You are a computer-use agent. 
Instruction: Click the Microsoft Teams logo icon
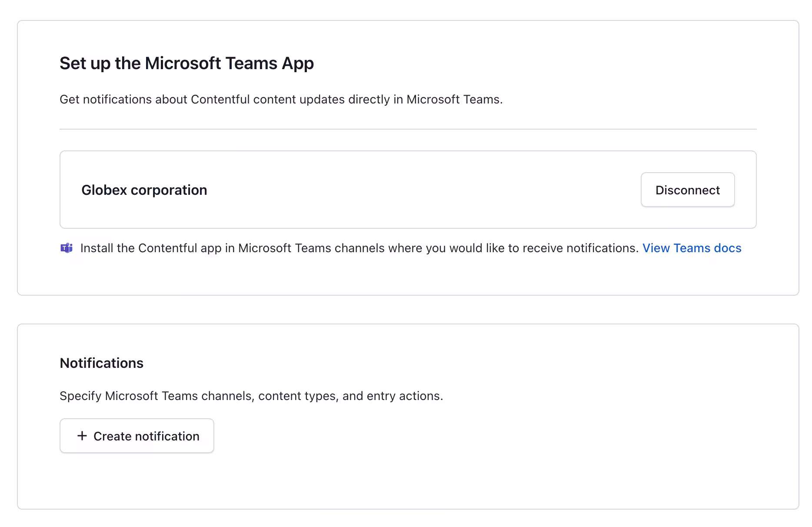point(67,248)
